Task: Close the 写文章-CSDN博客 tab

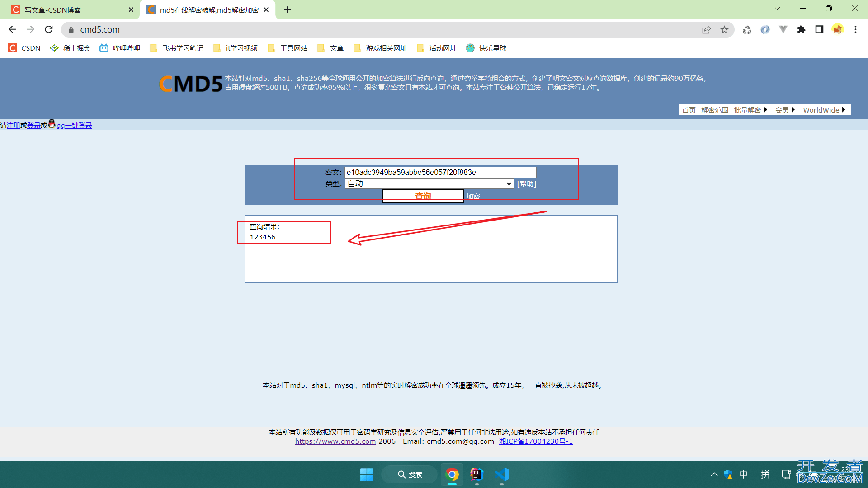Action: coord(131,9)
